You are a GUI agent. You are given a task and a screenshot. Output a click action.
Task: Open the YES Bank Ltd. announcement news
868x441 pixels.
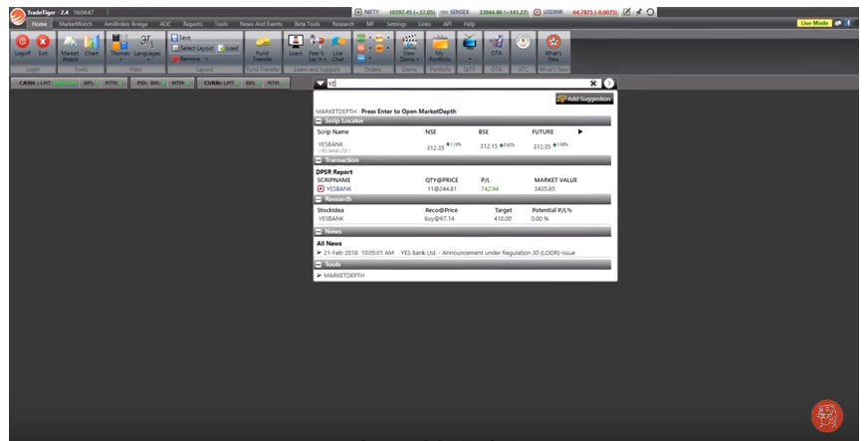(x=488, y=252)
